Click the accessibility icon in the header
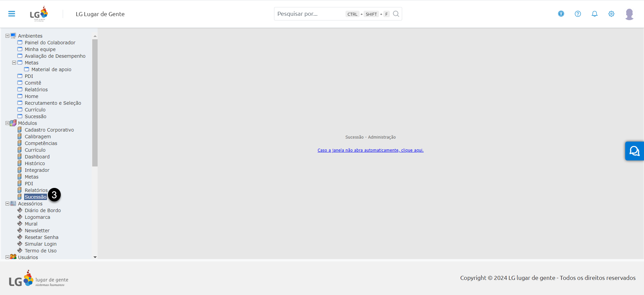Image resolution: width=644 pixels, height=295 pixels. click(x=561, y=14)
